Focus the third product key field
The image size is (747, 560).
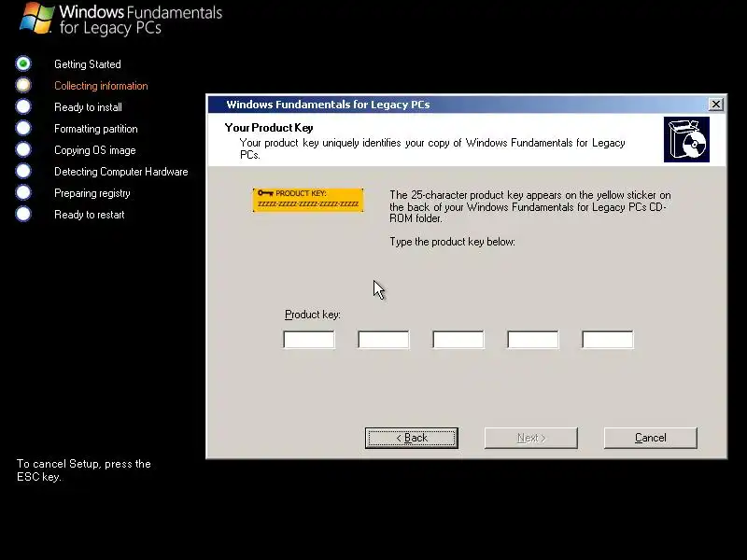point(458,340)
